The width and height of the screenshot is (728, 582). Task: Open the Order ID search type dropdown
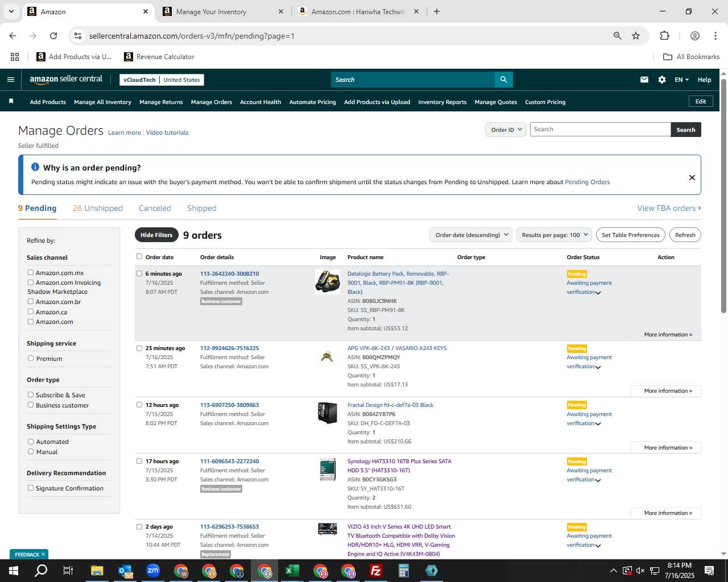(506, 130)
